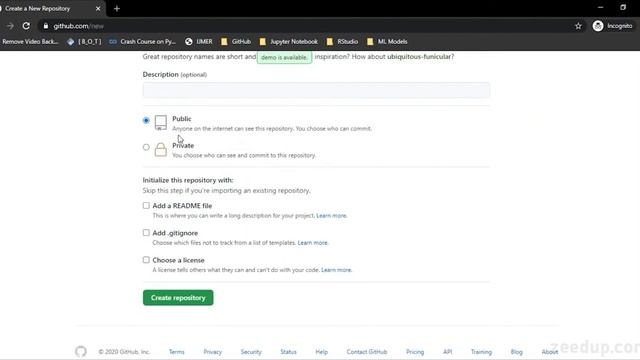Open the Incognito profile icon
The width and height of the screenshot is (640, 360).
point(598,26)
